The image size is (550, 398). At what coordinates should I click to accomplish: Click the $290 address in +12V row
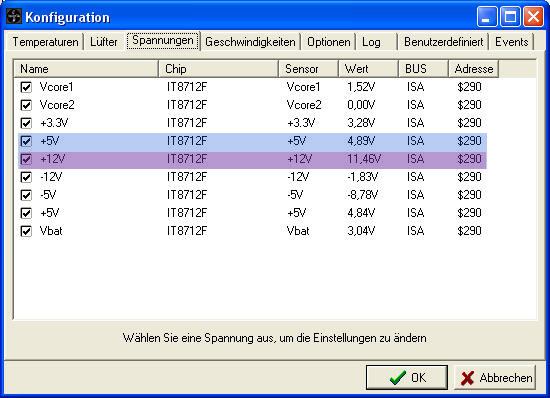[x=469, y=159]
